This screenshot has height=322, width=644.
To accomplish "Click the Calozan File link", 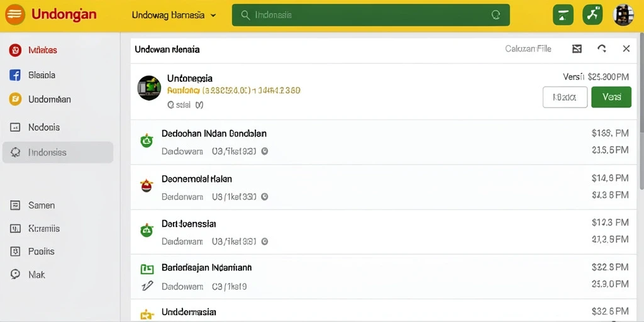I will click(x=528, y=49).
